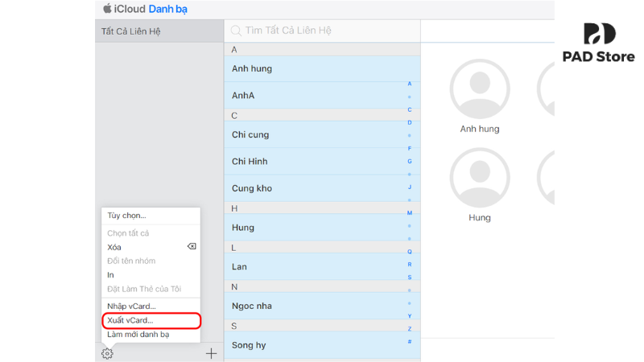
Task: Jump to letter G in index
Action: [x=410, y=162]
